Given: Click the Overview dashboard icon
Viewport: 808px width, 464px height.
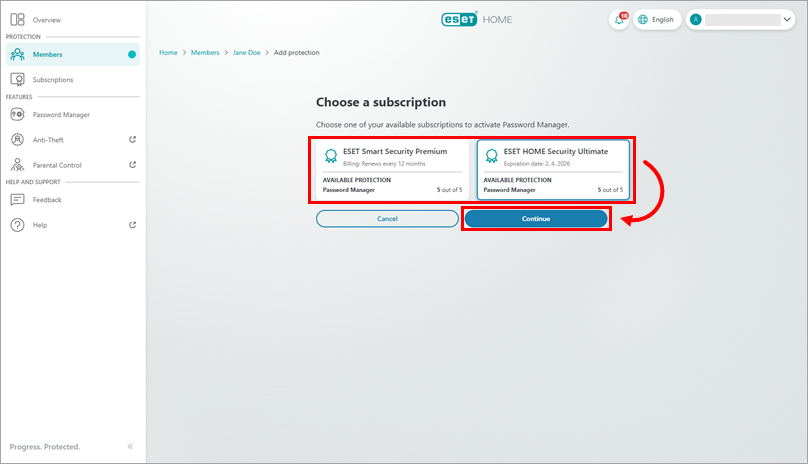Looking at the screenshot, I should tap(18, 20).
